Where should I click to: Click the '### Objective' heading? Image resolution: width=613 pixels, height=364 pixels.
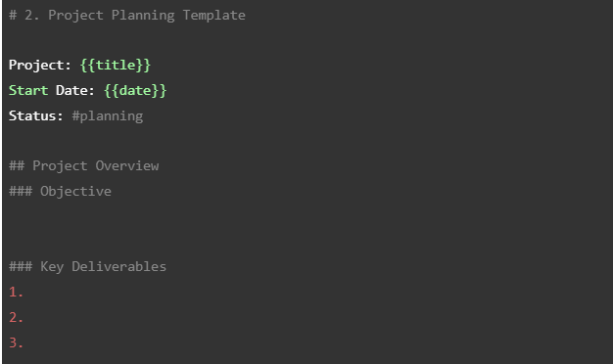pos(60,191)
